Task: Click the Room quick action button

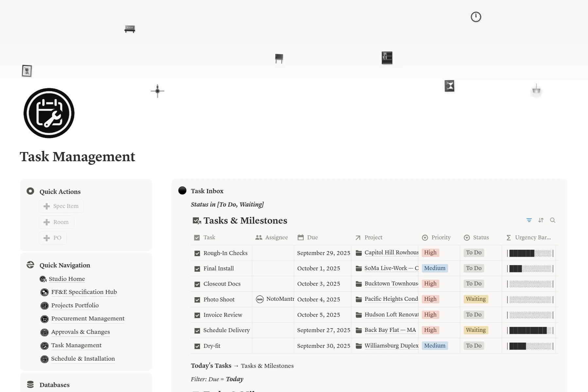Action: click(57, 222)
